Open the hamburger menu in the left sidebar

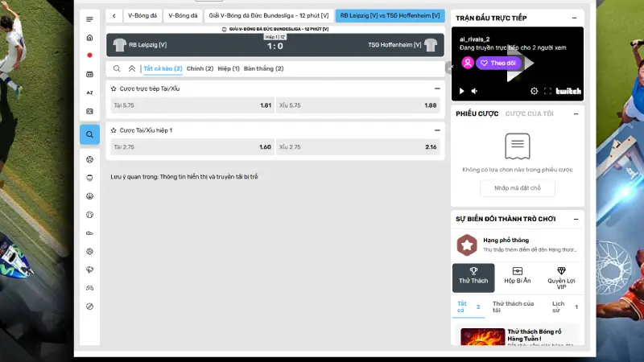[x=89, y=19]
